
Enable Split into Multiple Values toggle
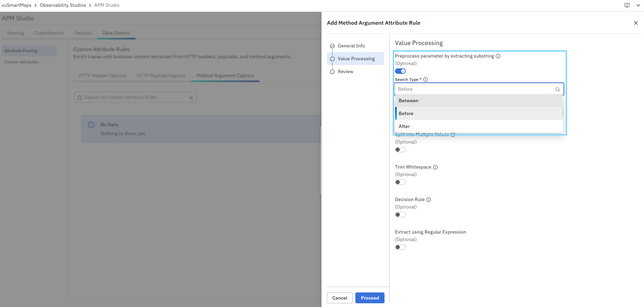(x=400, y=150)
